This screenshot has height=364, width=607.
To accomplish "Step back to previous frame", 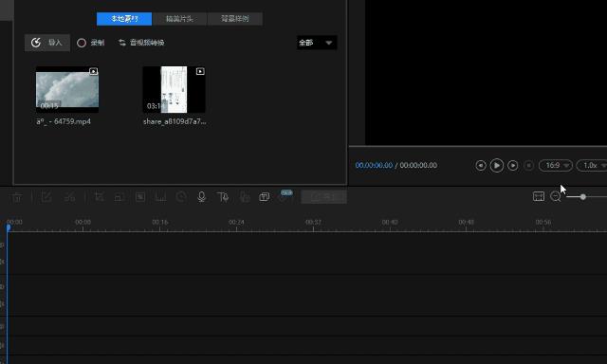I will 481,166.
